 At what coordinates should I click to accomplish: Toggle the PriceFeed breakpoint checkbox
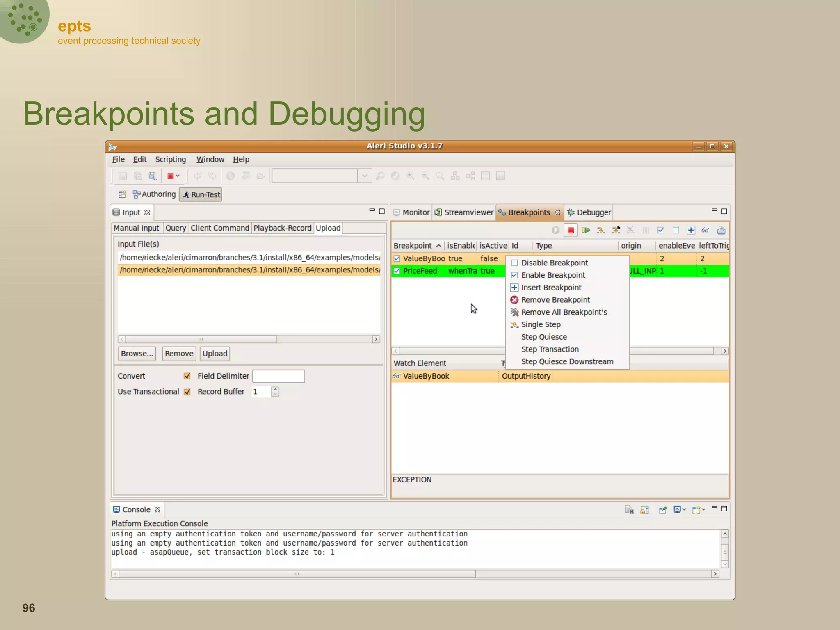tap(397, 271)
